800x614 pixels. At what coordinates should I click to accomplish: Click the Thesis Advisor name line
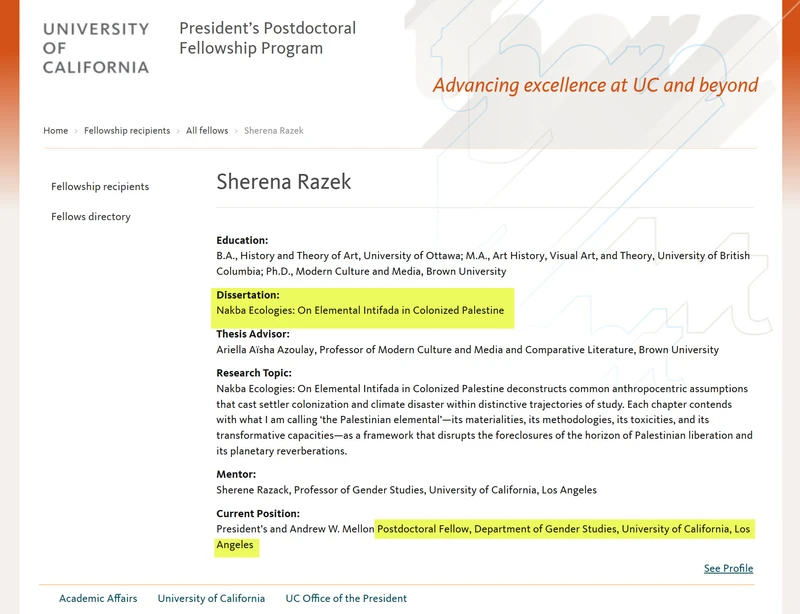[x=467, y=350]
